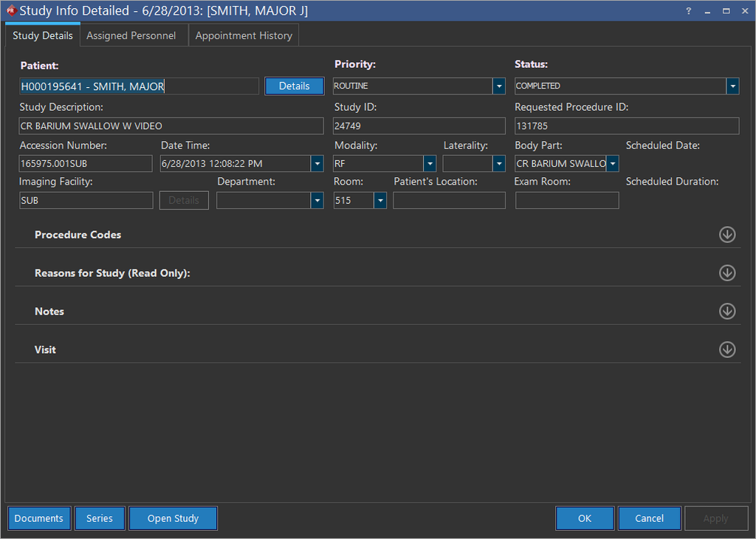756x539 pixels.
Task: Click the Accession Number field
Action: pos(86,164)
